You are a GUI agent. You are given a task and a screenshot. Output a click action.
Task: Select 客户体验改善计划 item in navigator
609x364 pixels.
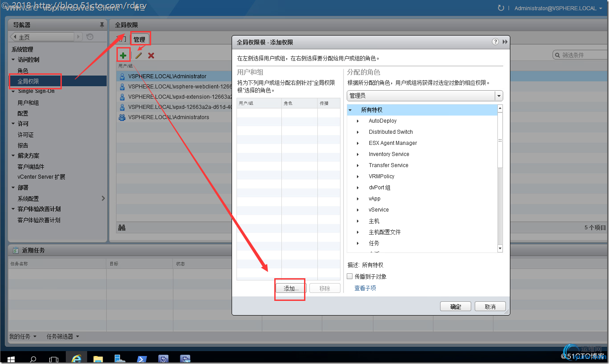tap(39, 220)
